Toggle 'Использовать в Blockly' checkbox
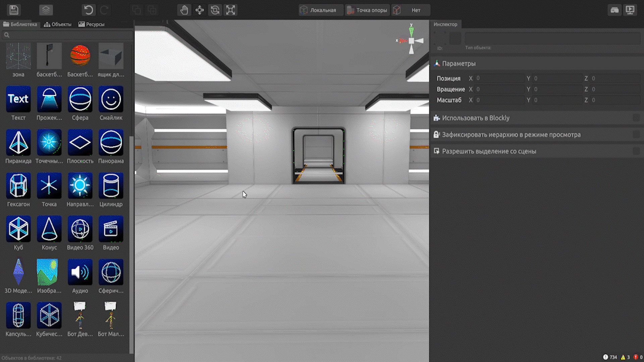 (x=636, y=118)
